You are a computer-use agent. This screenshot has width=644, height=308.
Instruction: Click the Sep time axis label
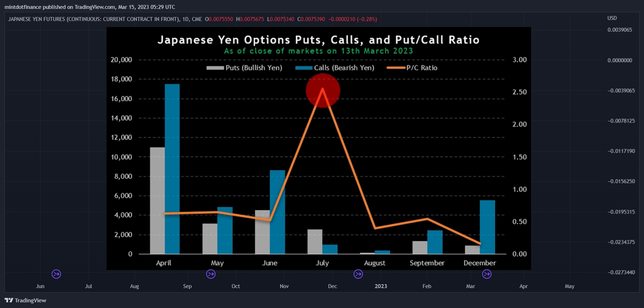(x=188, y=286)
